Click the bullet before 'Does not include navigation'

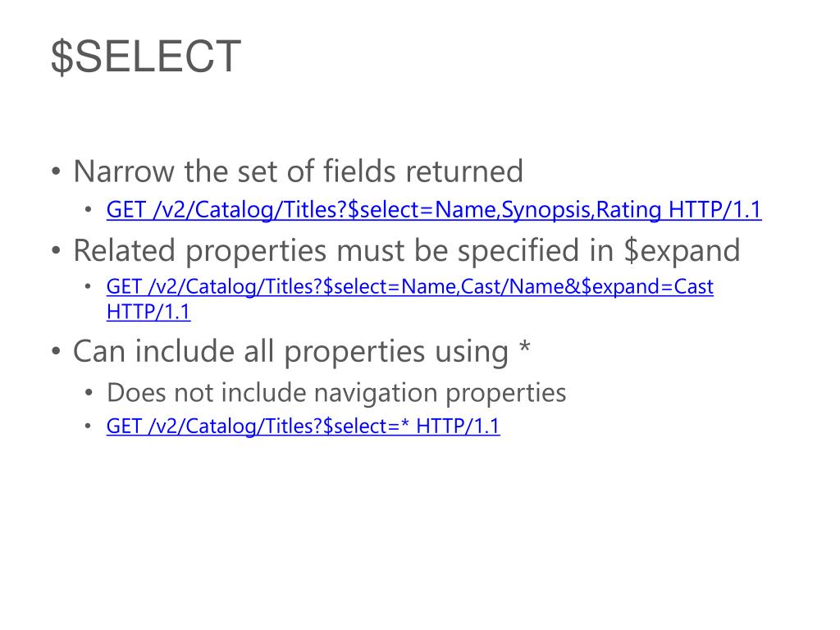pos(89,393)
